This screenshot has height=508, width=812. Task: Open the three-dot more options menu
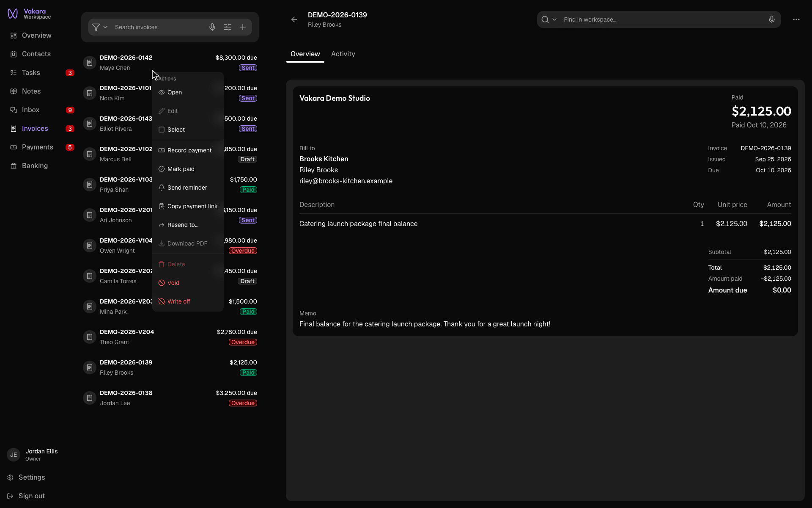click(x=796, y=19)
